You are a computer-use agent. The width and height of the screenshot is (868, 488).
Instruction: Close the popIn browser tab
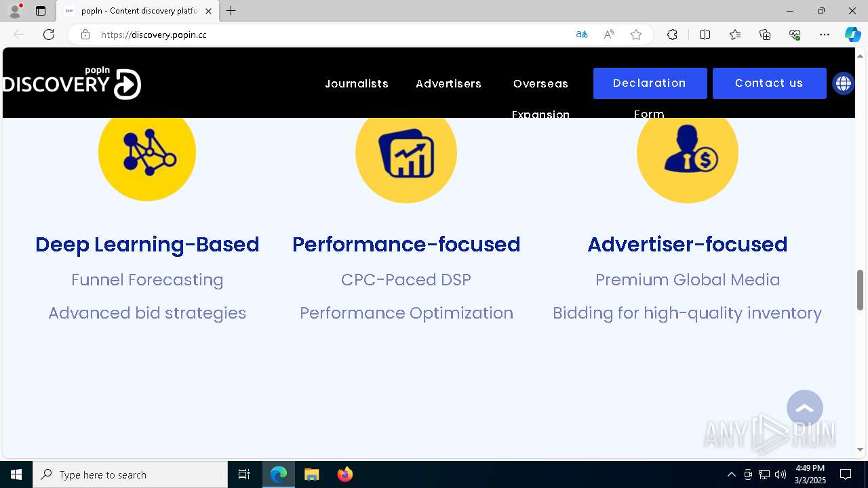208,11
